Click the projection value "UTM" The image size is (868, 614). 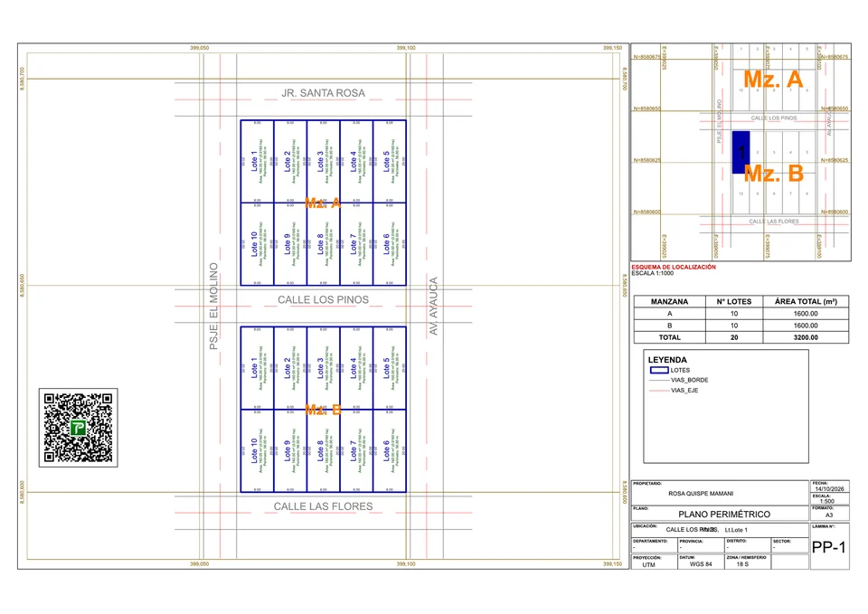point(648,565)
